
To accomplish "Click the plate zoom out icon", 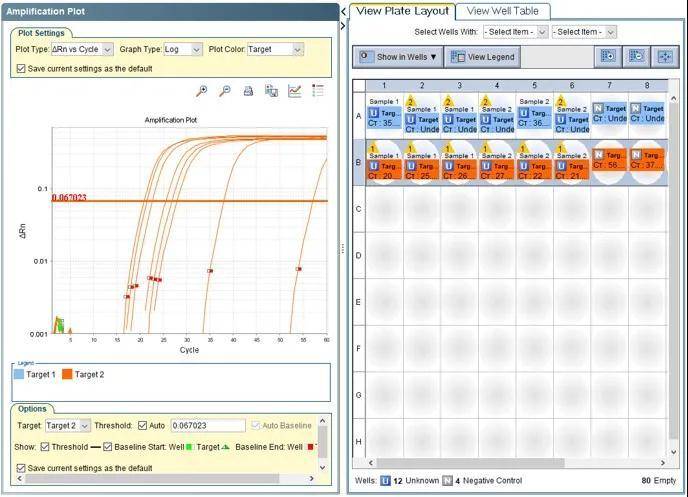I will tap(635, 57).
